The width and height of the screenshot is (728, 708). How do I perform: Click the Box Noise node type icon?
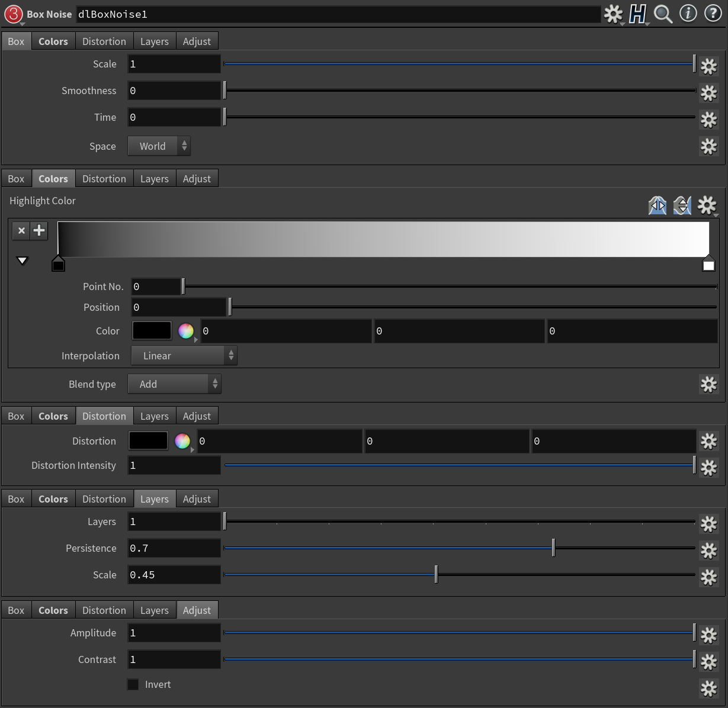13,14
